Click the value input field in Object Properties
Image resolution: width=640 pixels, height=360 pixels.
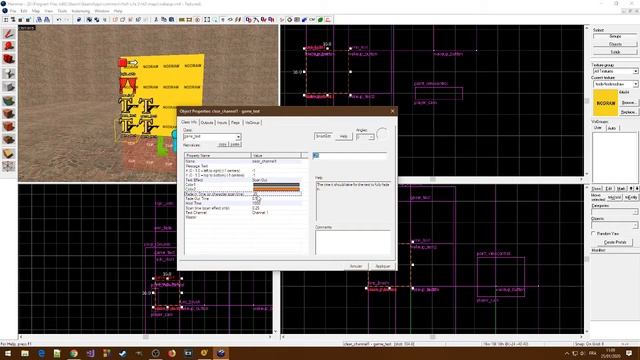349,156
